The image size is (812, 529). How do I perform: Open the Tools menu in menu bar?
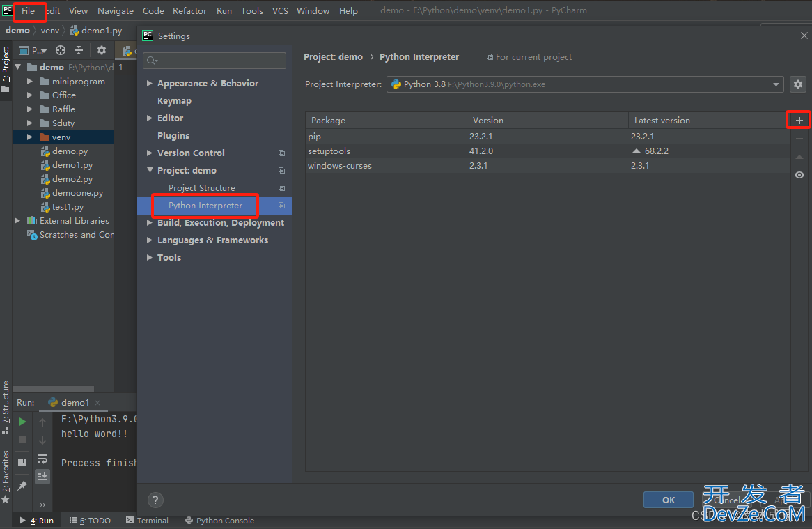[251, 11]
